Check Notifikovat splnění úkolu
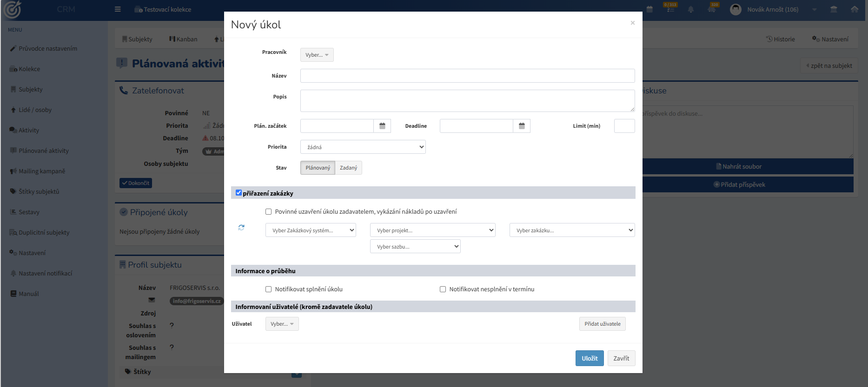Image resolution: width=868 pixels, height=387 pixels. click(x=268, y=289)
